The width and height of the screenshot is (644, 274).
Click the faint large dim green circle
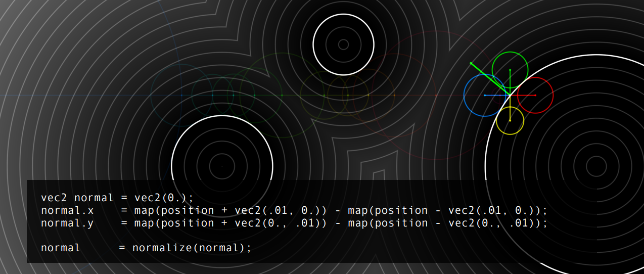[282, 95]
